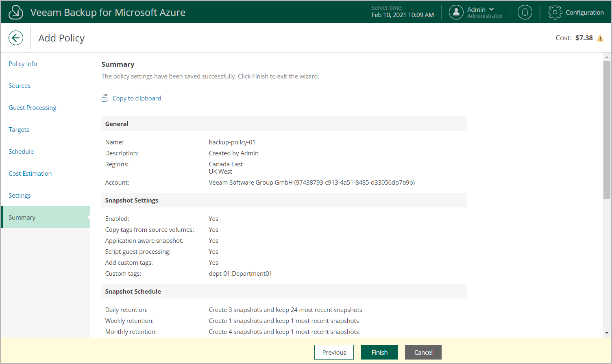Click the Finish button
Image resolution: width=612 pixels, height=364 pixels.
point(379,352)
